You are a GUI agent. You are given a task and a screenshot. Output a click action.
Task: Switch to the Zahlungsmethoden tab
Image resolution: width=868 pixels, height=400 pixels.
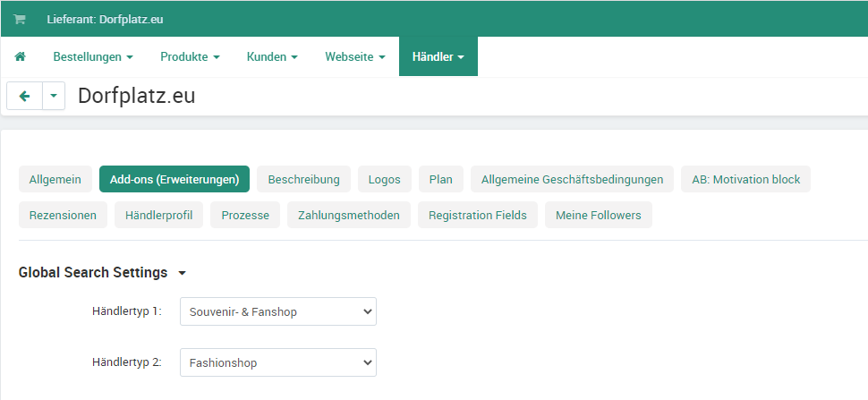[x=349, y=215]
